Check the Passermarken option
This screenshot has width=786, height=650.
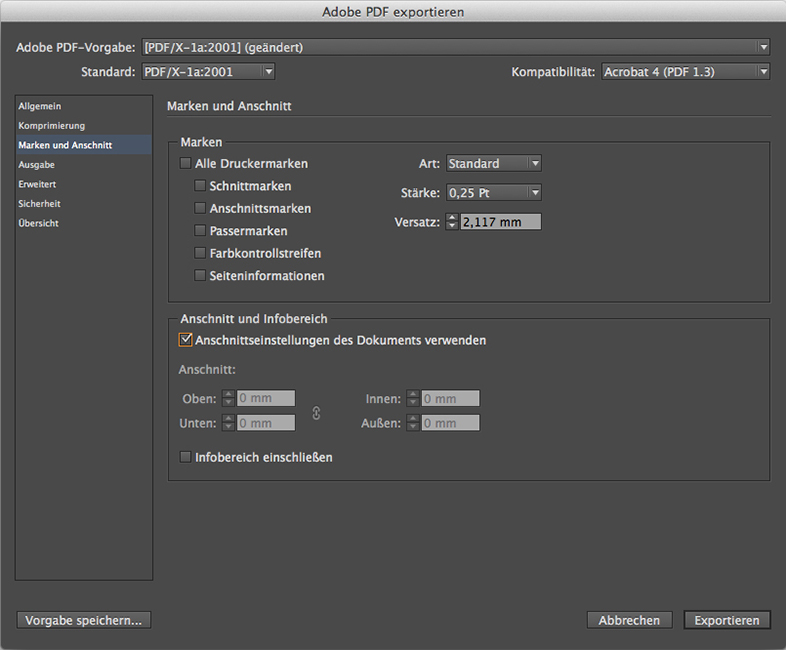(x=200, y=231)
